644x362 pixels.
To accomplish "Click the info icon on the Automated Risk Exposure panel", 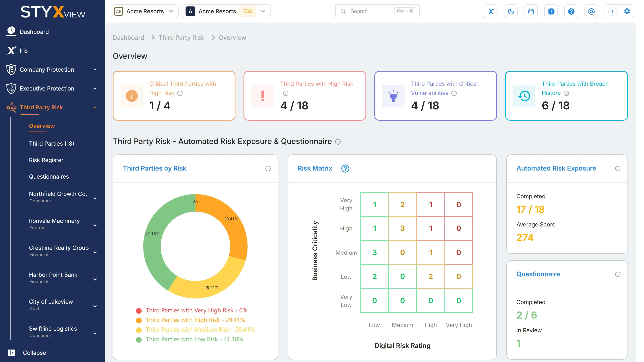I will point(618,169).
